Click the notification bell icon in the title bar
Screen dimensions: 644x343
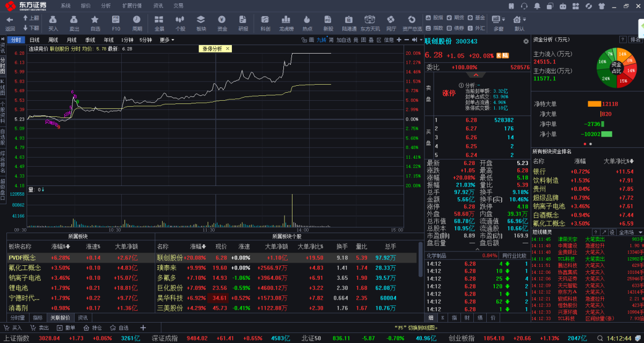(537, 5)
